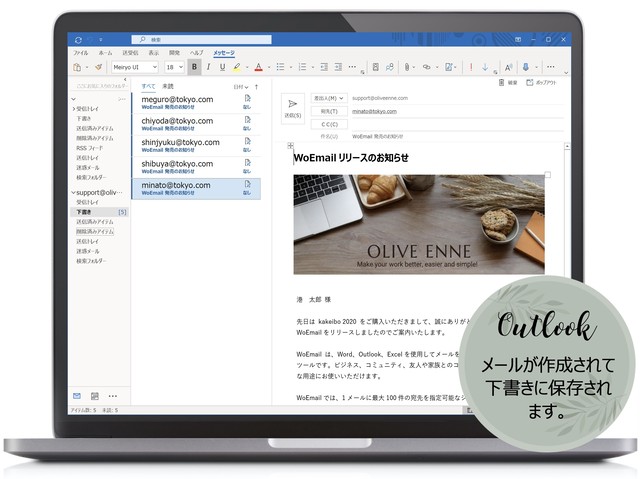640x479 pixels.
Task: Click the CC(C) button
Action: (329, 124)
